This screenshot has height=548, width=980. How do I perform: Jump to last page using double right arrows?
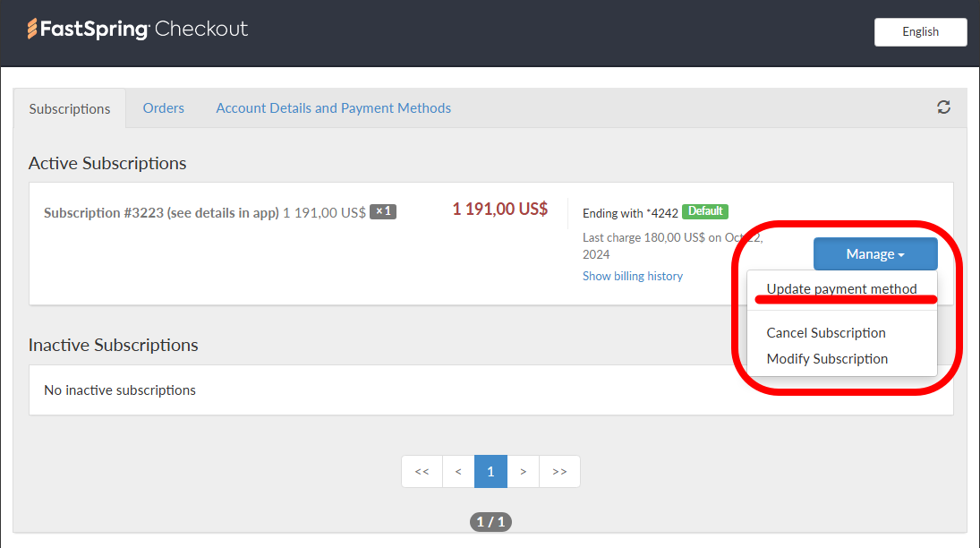[559, 471]
